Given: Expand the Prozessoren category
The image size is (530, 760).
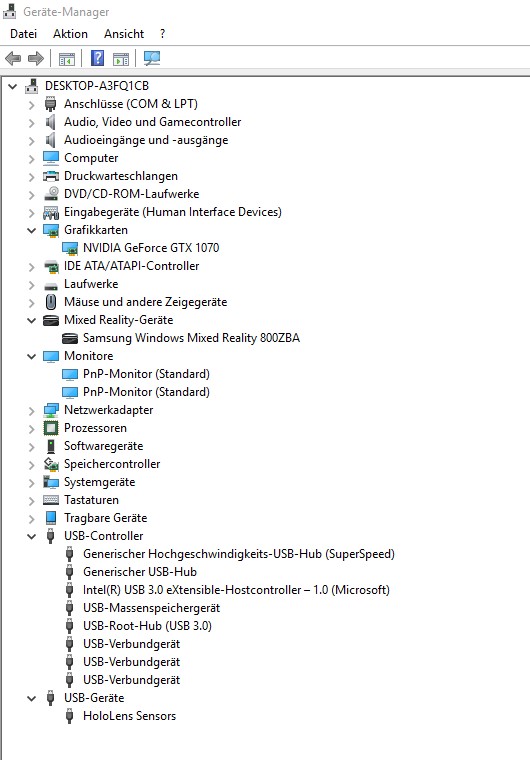Looking at the screenshot, I should 32,428.
